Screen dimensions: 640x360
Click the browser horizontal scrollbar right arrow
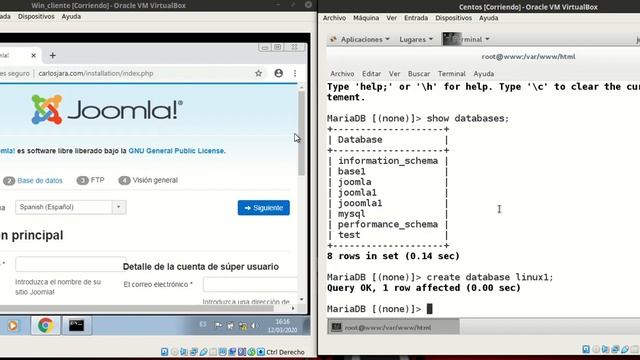click(293, 309)
